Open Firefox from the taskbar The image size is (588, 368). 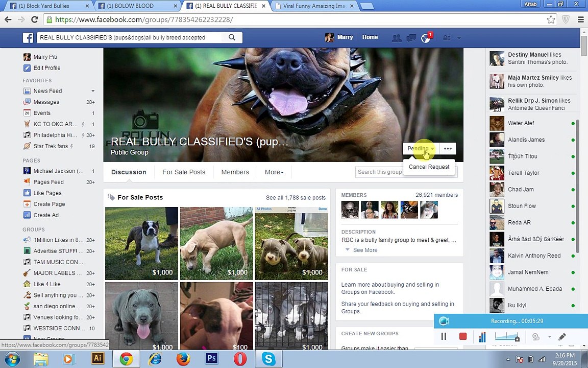coord(183,358)
